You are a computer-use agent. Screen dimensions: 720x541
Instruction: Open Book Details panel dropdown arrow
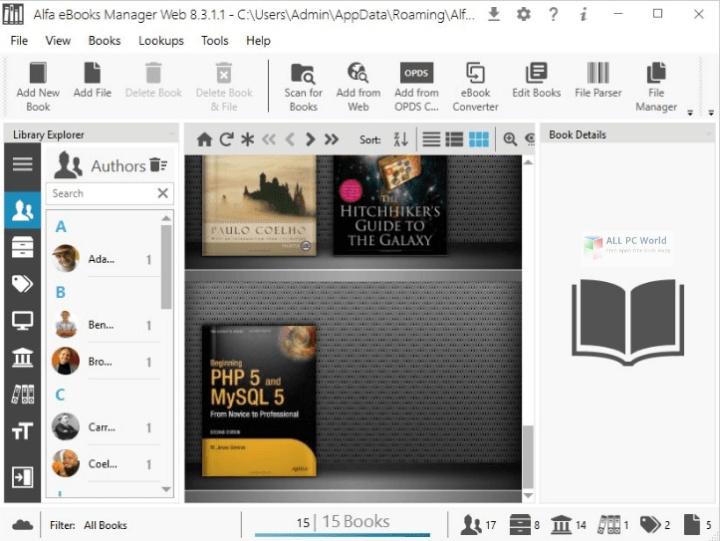click(708, 134)
